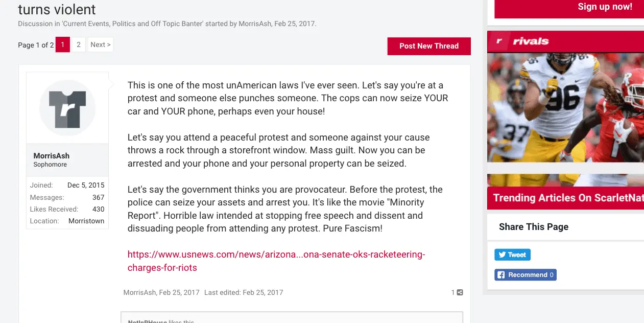Screen dimensions: 644x323
Task: Click the MorrisAsh name in the post footer
Action: click(139, 293)
